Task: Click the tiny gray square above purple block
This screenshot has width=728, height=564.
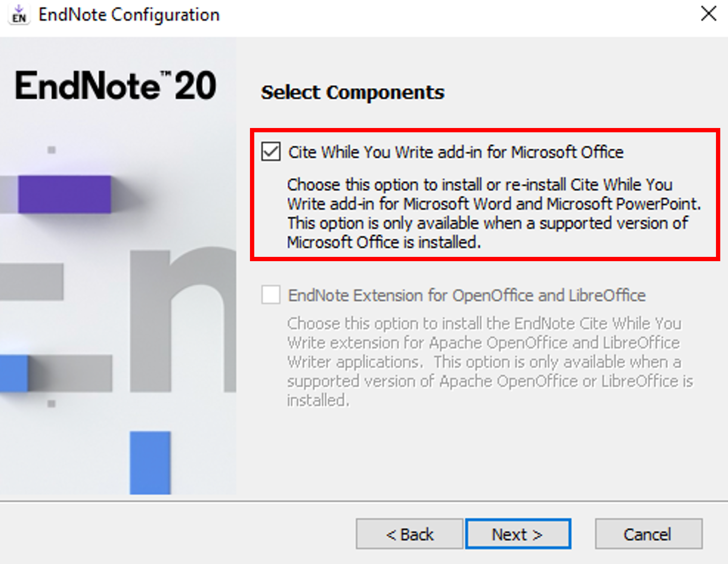Action: click(x=52, y=150)
